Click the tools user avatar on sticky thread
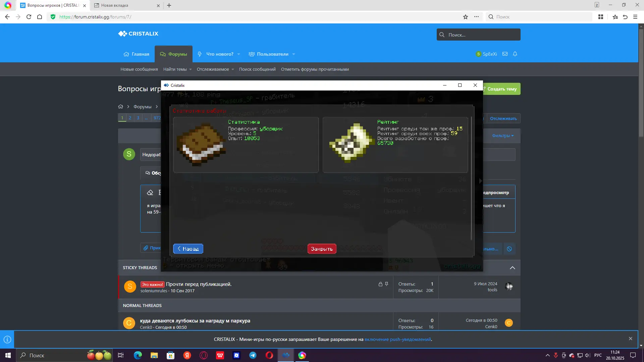 click(x=509, y=287)
